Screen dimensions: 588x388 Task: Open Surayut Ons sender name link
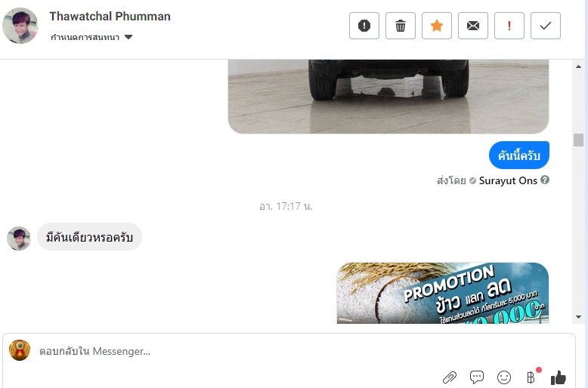click(x=508, y=180)
